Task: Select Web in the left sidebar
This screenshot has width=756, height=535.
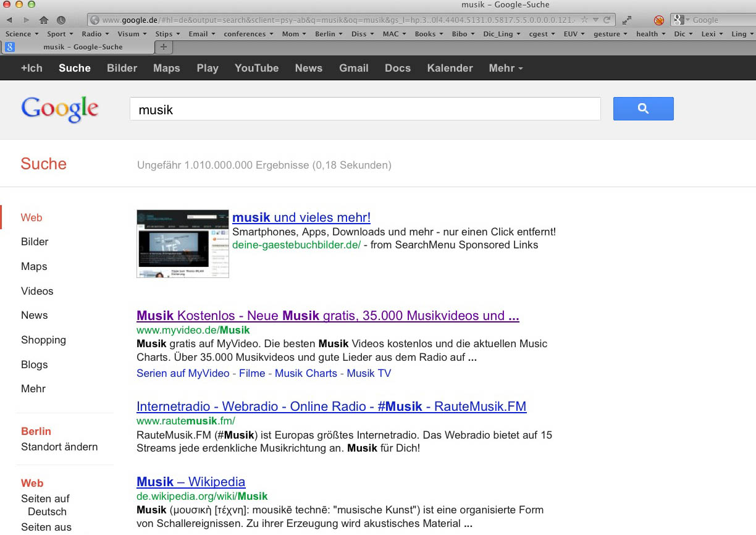Action: click(31, 217)
